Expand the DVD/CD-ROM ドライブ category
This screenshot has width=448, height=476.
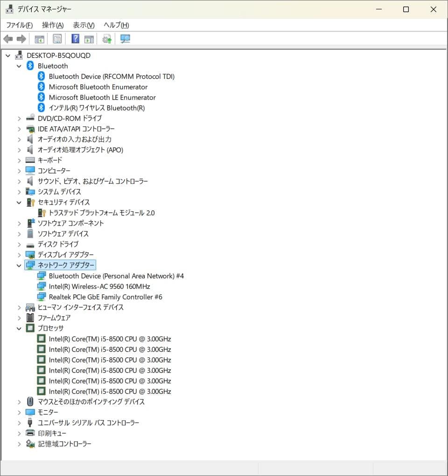19,119
